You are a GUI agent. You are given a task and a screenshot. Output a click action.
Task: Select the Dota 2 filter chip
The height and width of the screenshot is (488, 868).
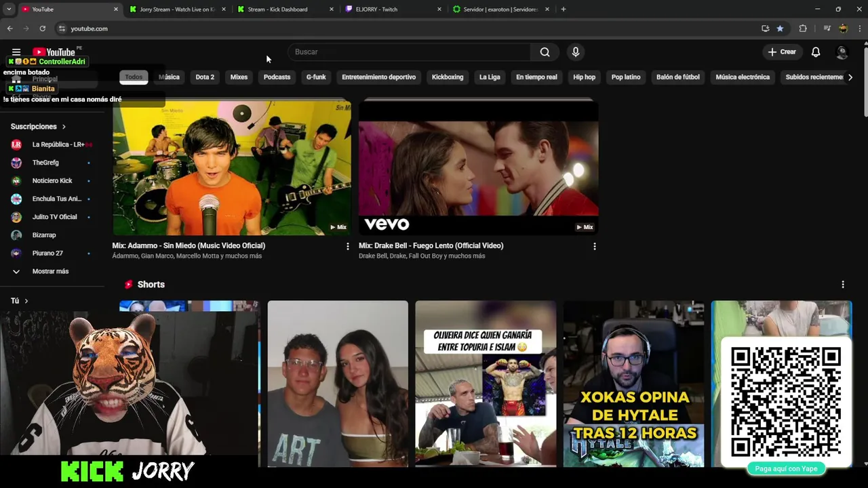pyautogui.click(x=205, y=77)
